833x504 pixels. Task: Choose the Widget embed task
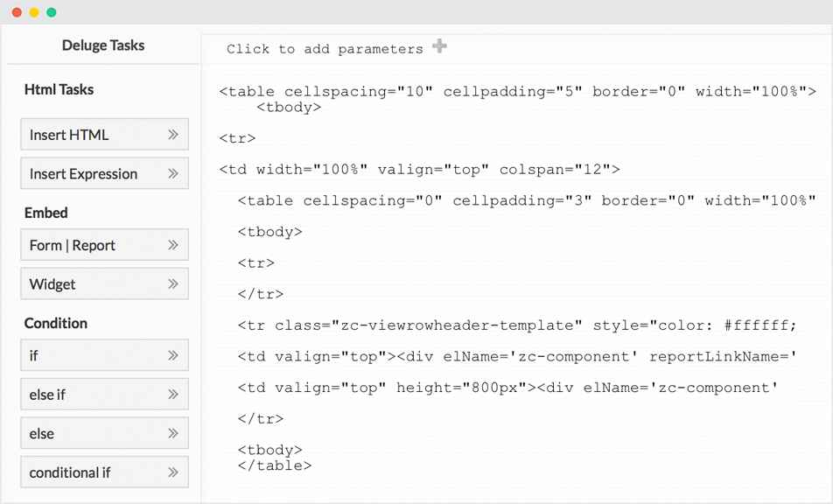[105, 283]
